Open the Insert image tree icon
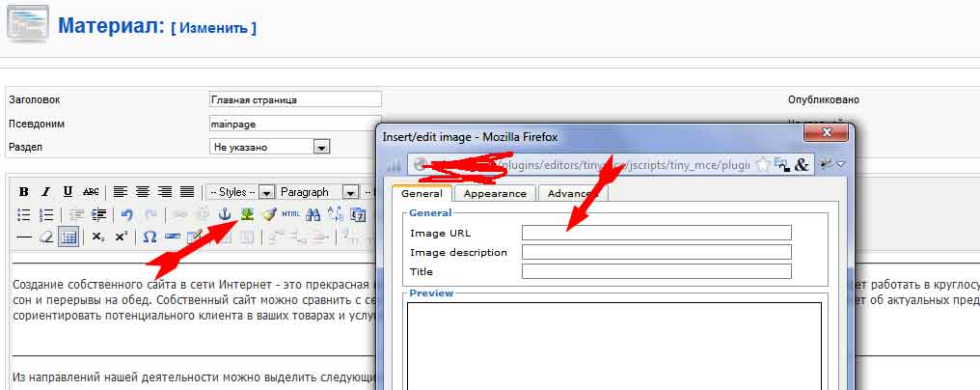The height and width of the screenshot is (390, 980). [247, 214]
